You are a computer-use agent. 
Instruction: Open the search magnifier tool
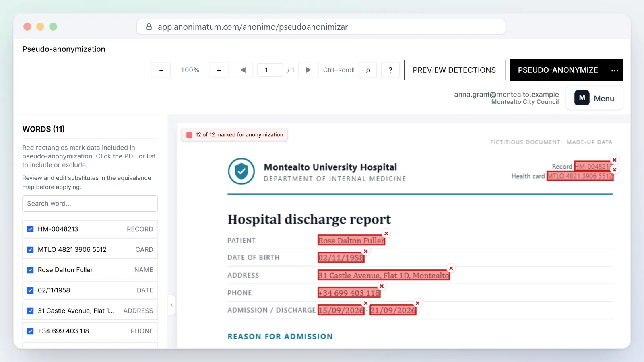(x=368, y=70)
